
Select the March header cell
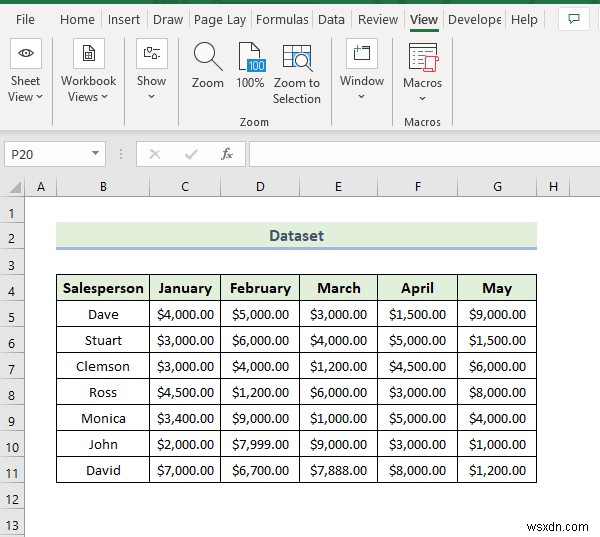click(339, 288)
